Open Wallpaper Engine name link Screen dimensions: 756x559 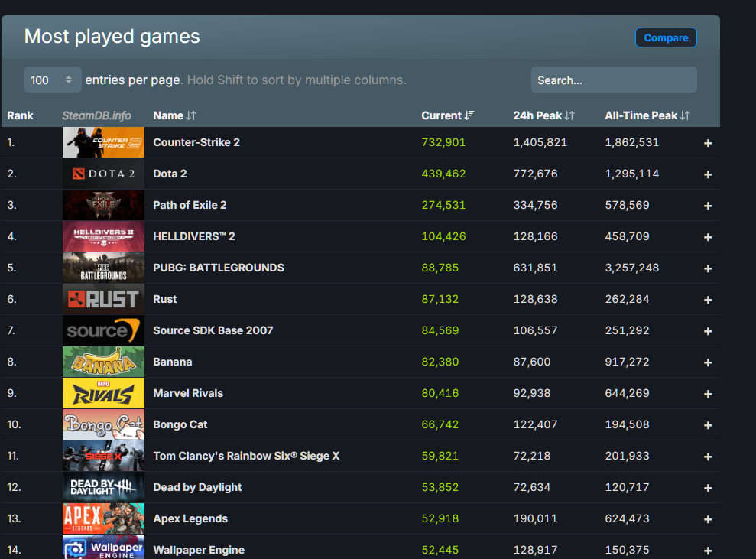pyautogui.click(x=199, y=550)
